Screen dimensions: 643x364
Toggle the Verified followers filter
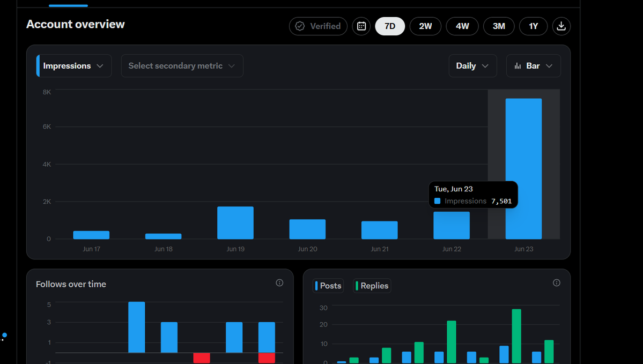[x=318, y=26]
